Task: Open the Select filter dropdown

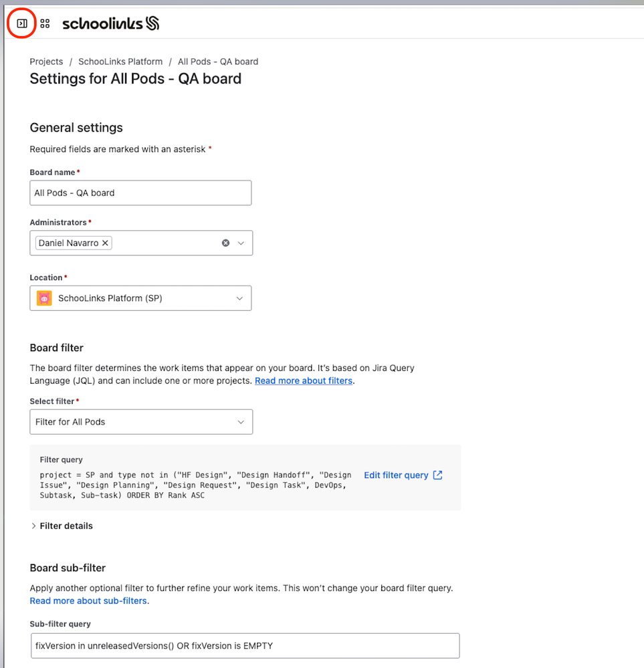Action: (141, 422)
